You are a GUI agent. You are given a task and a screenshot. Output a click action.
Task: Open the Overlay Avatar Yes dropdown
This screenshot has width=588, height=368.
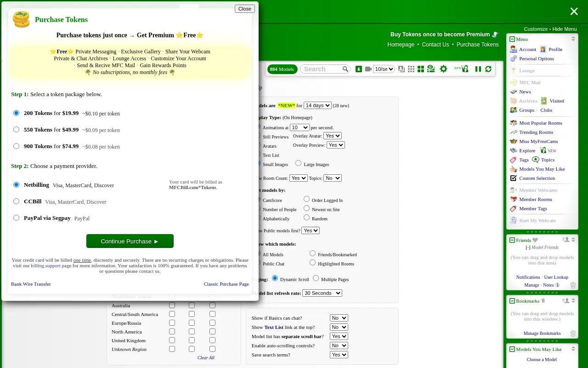click(x=333, y=136)
